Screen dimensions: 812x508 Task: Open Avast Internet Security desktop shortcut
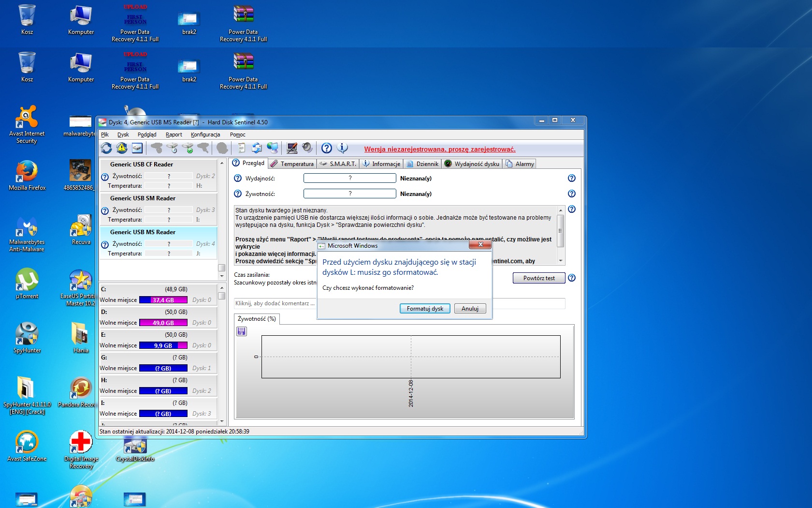point(27,124)
